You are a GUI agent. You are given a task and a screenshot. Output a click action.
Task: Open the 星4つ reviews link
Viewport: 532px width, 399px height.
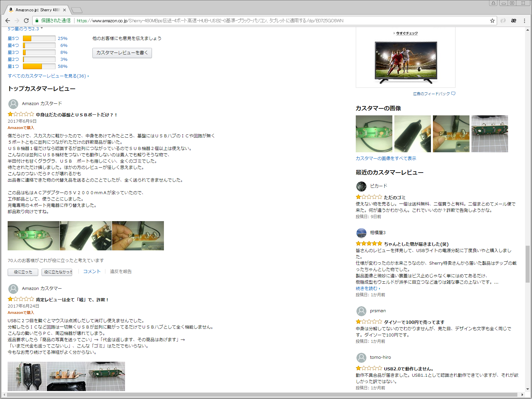click(x=13, y=46)
